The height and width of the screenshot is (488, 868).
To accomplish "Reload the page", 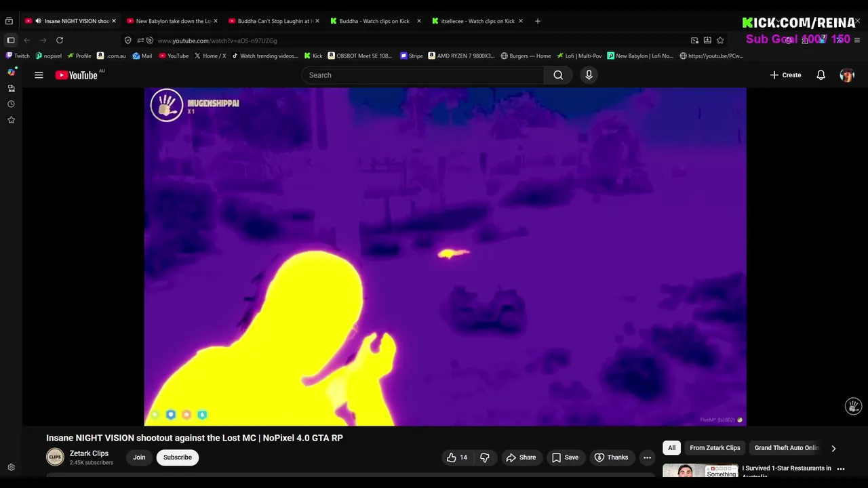I will click(x=60, y=41).
